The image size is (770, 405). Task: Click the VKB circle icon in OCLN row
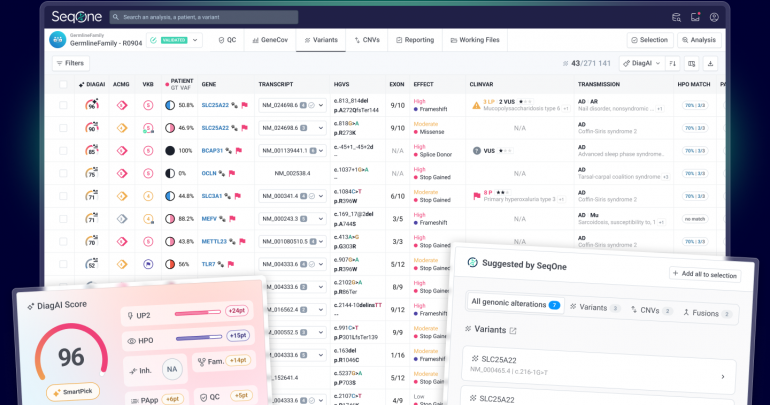(x=148, y=173)
